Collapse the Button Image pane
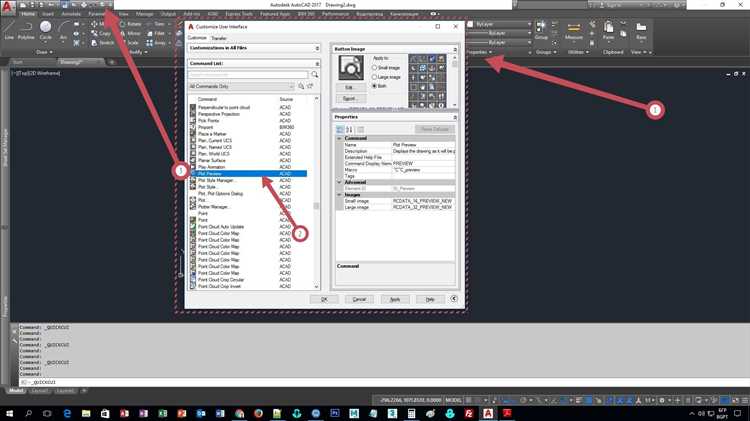 [x=455, y=49]
